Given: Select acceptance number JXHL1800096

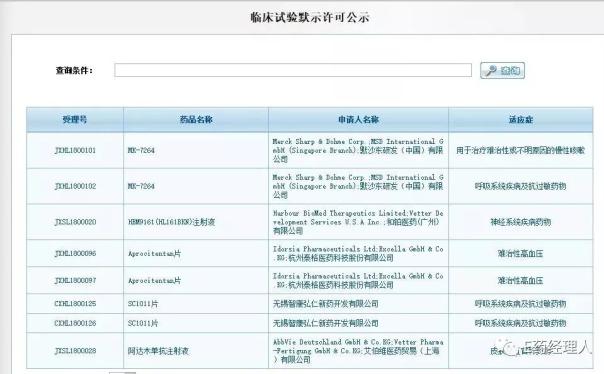Looking at the screenshot, I should tap(75, 253).
